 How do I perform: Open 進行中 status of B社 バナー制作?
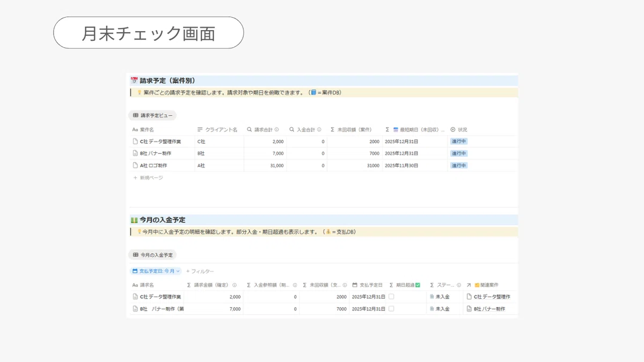(459, 153)
